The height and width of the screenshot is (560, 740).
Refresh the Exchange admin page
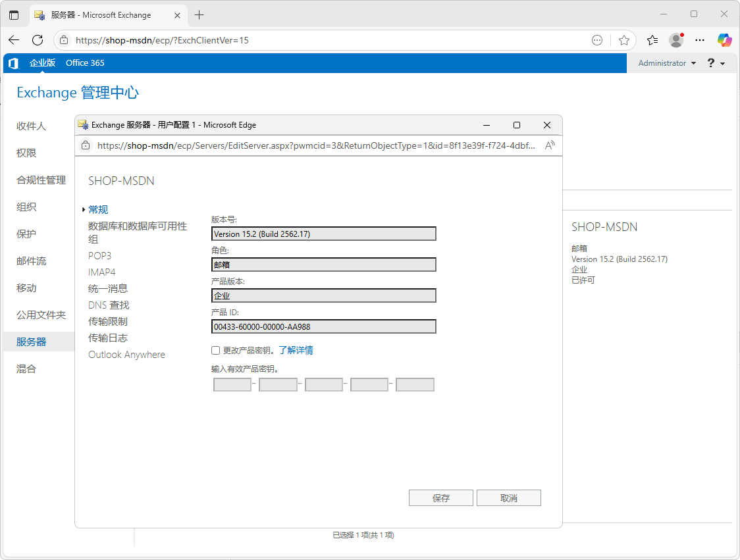pos(38,40)
